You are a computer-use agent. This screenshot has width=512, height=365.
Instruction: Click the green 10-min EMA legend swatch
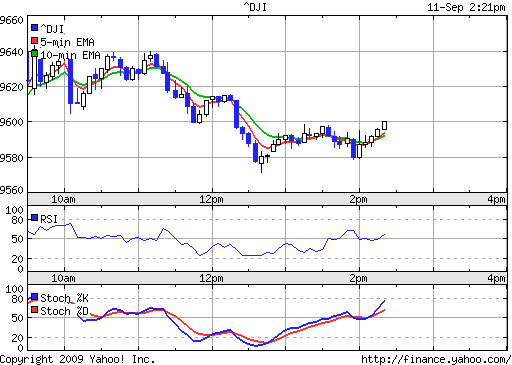point(34,54)
